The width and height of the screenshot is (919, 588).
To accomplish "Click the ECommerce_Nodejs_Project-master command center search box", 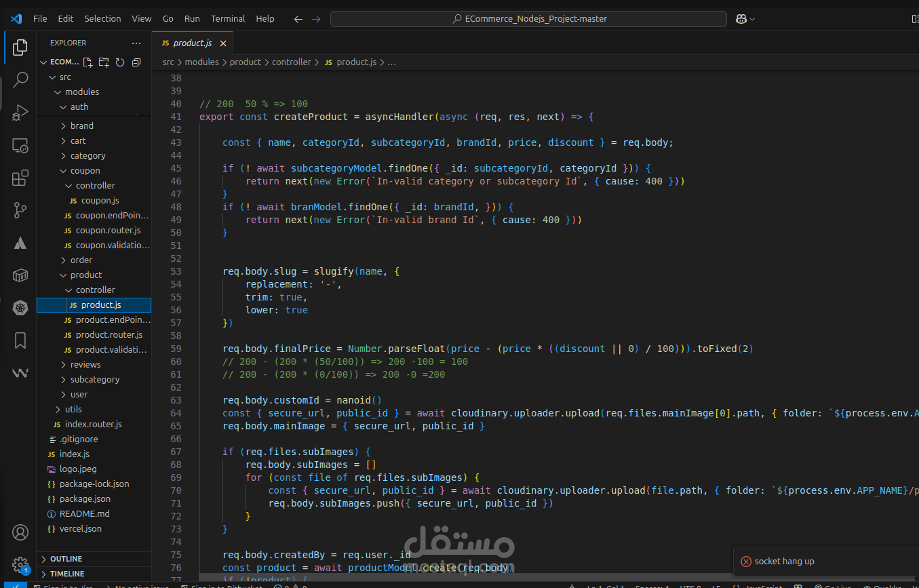I will 528,19.
